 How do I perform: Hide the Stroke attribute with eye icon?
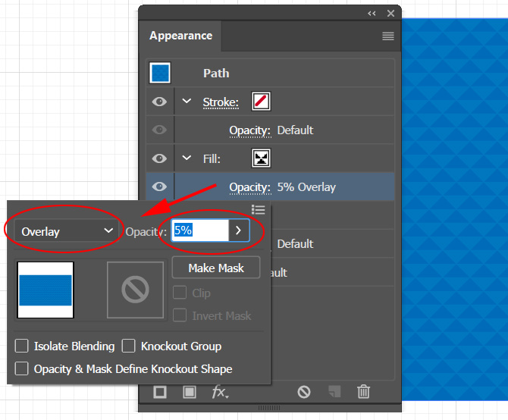coord(159,102)
